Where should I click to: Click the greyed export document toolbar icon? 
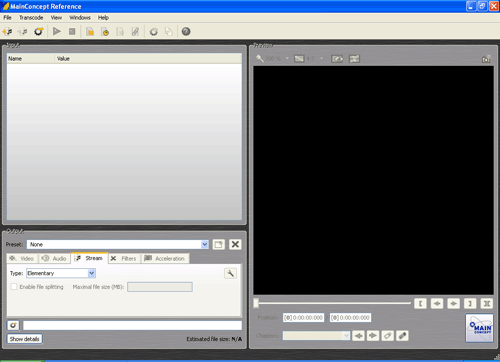point(120,32)
